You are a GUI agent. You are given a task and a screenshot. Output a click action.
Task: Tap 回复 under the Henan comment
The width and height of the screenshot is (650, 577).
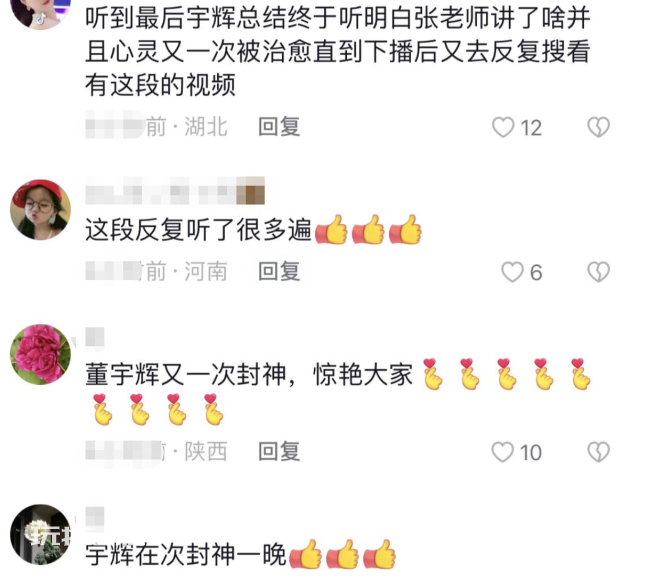(279, 272)
